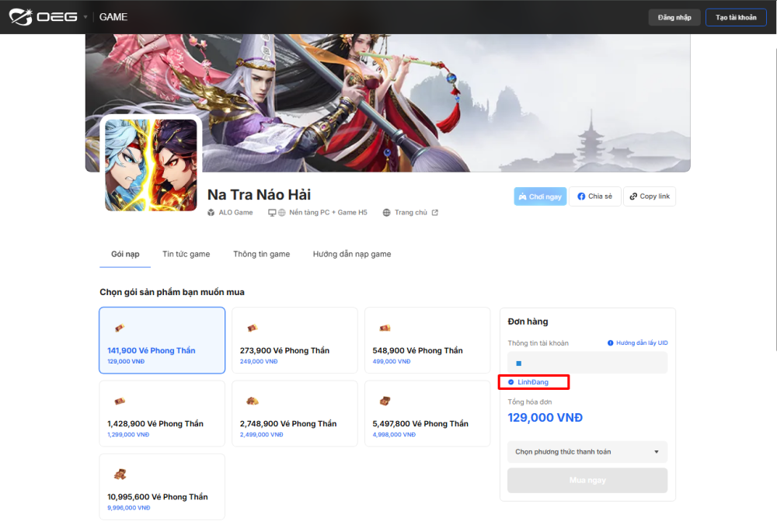Screen dimensions: 777x532
Task: Click the Hướng dẫn lấy UID info icon
Action: 611,342
